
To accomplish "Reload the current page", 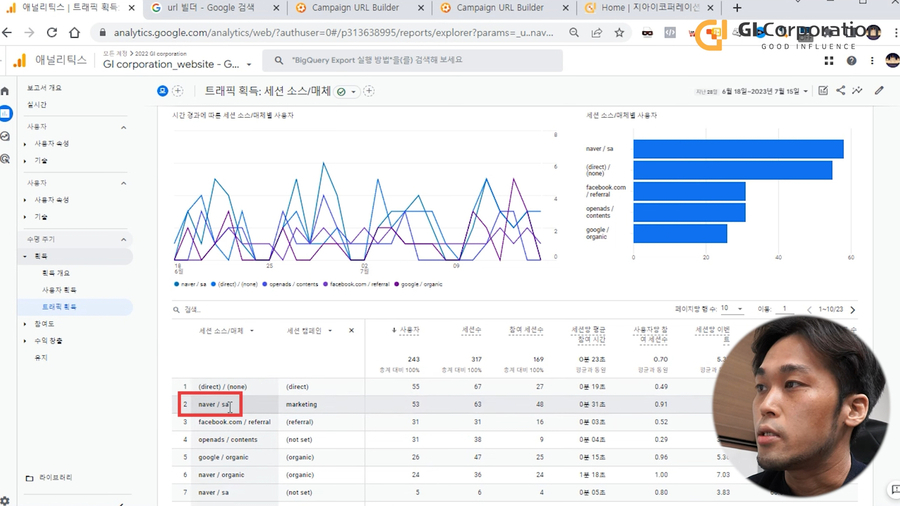I will point(52,33).
